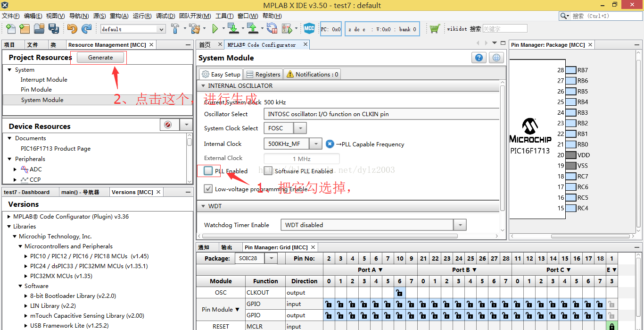Open the Package SOIC28 dropdown
This screenshot has height=330, width=644.
tap(271, 258)
